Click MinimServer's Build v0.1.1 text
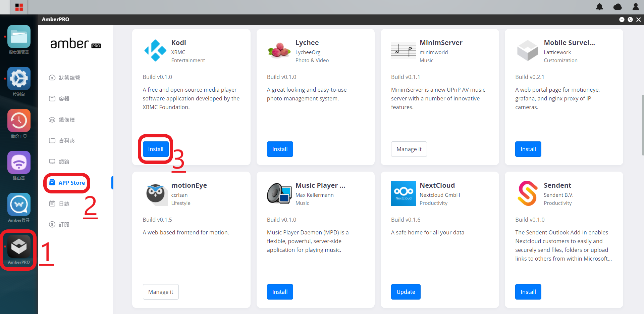The height and width of the screenshot is (314, 644). click(406, 77)
